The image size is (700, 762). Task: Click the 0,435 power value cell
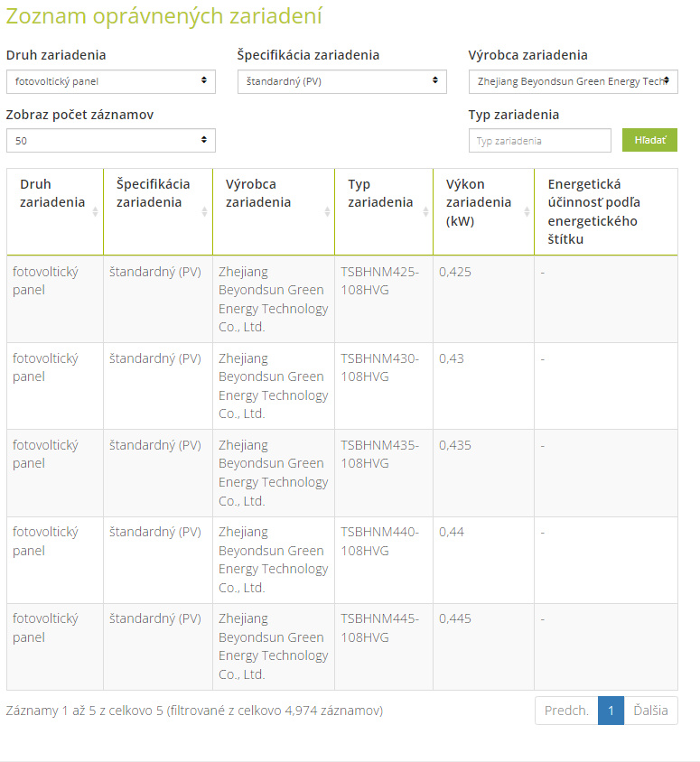click(483, 473)
